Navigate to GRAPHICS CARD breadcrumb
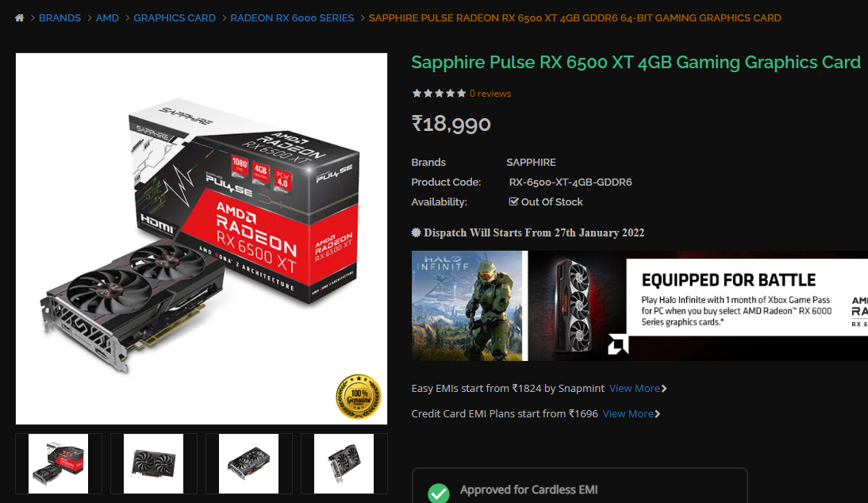Viewport: 868px width, 503px height. point(175,17)
